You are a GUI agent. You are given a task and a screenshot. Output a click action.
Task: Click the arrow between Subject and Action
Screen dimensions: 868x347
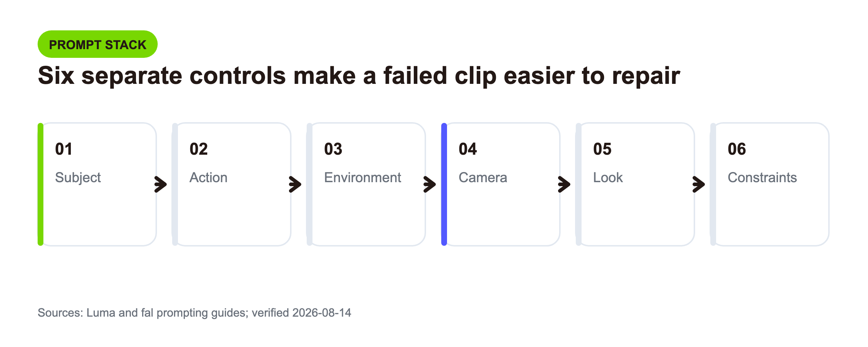point(160,184)
